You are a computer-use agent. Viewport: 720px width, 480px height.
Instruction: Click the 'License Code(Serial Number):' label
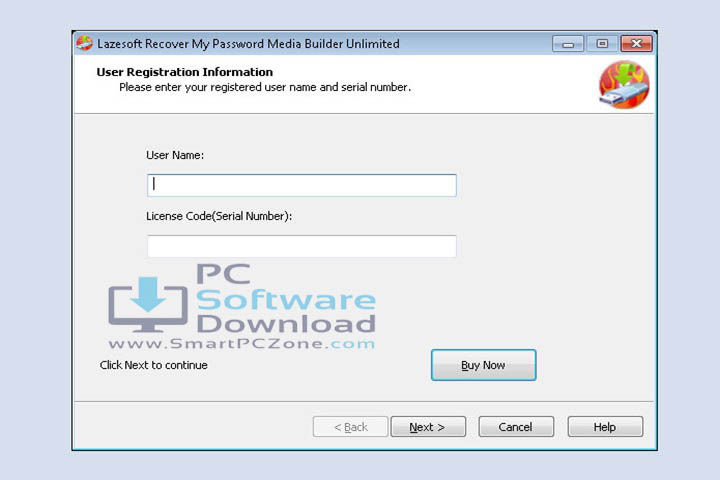219,216
